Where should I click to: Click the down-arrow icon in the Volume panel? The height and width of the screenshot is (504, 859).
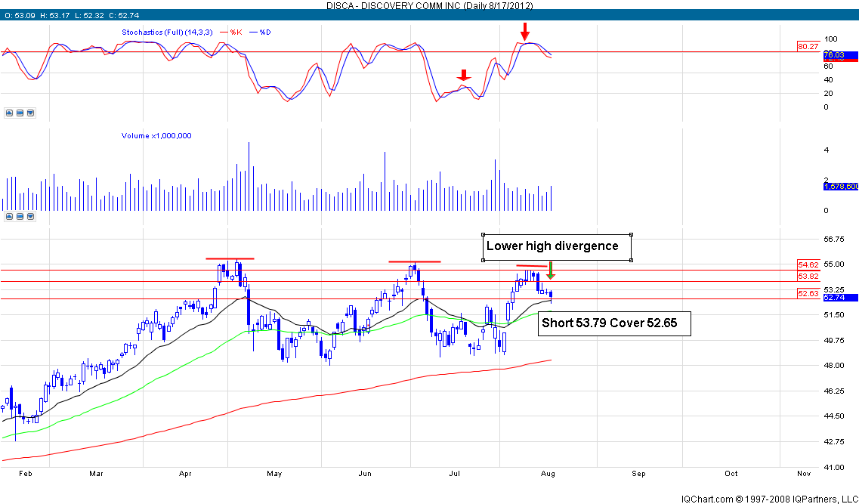[30, 217]
